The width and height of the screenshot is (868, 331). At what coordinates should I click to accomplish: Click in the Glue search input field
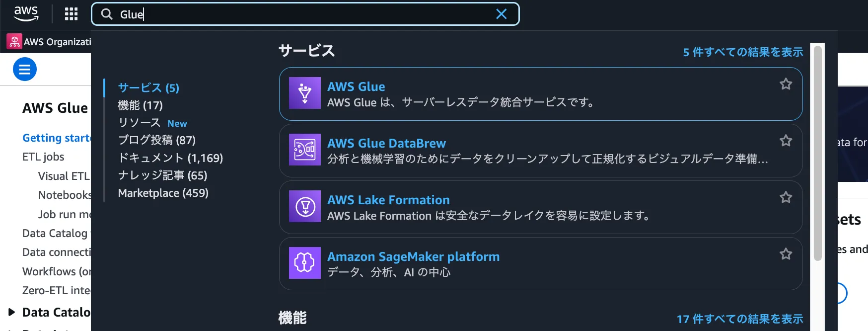[298, 14]
